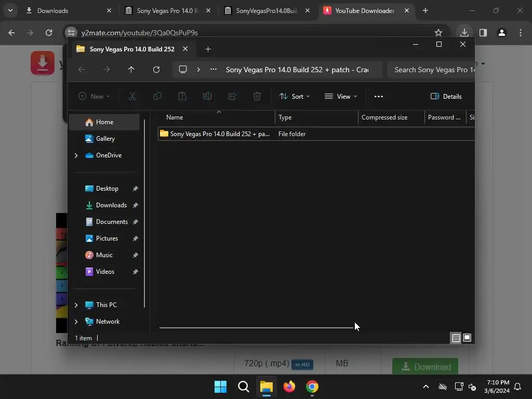This screenshot has height=399, width=532.
Task: Reload the y2mate page in Chrome
Action: 49,33
